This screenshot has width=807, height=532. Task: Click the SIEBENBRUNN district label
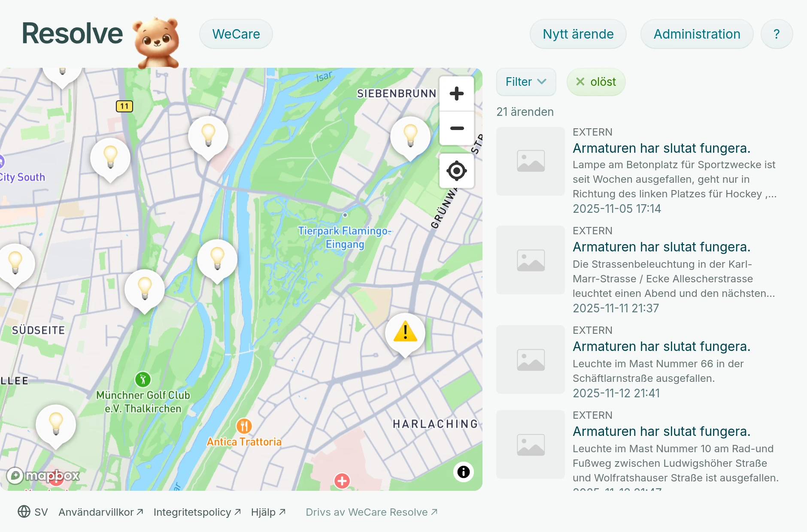(396, 94)
